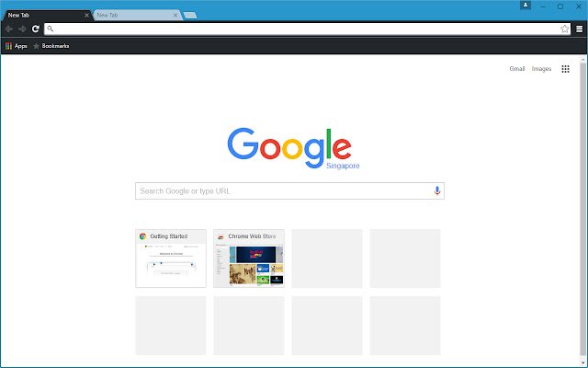
Task: Click the browser forward arrow
Action: pos(22,29)
